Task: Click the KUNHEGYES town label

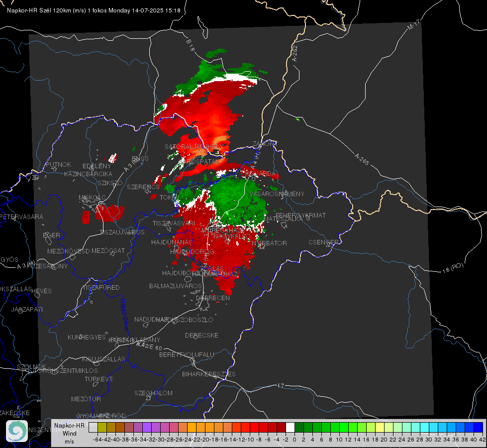Action: click(x=87, y=337)
